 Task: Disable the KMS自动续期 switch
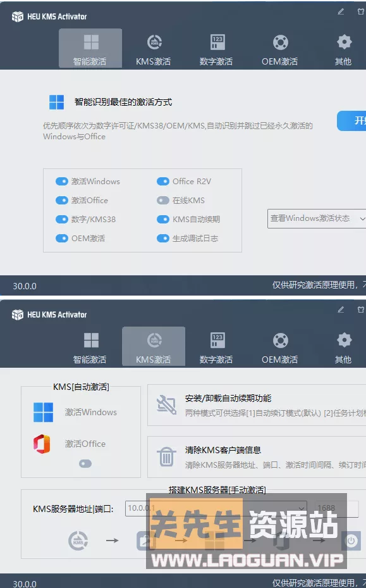163,219
